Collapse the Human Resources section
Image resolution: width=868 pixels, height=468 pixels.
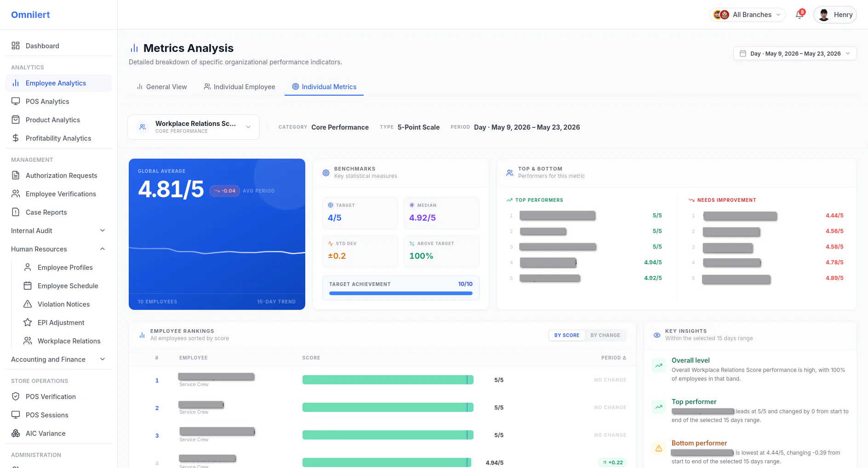click(58, 249)
